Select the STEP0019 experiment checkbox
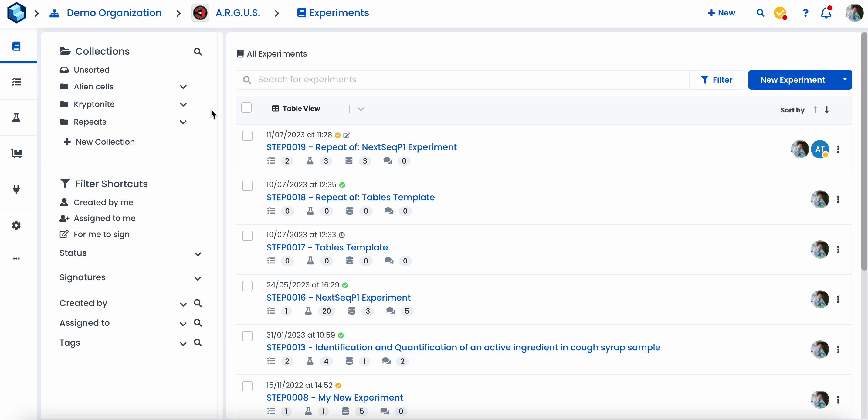868x420 pixels. (x=247, y=136)
